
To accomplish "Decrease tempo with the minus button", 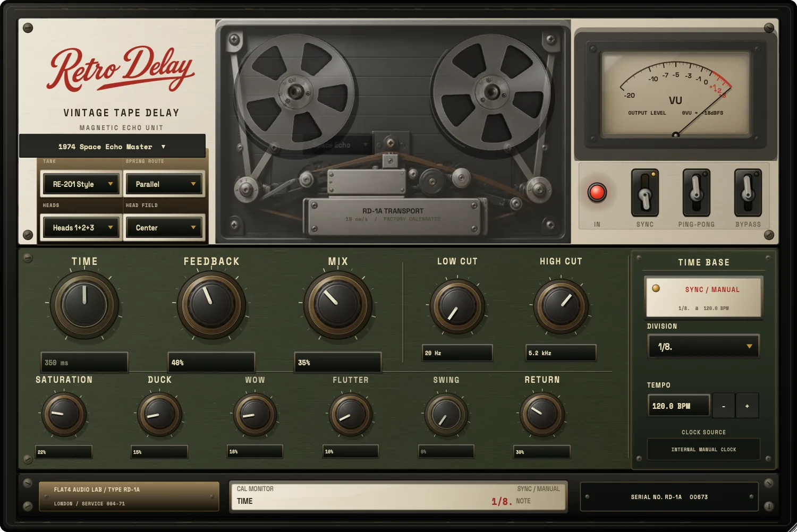I will (x=723, y=406).
